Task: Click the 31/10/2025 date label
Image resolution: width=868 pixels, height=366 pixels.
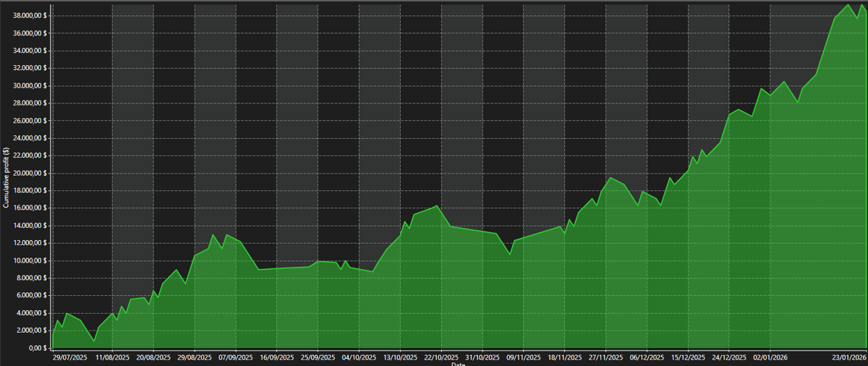Action: click(482, 357)
